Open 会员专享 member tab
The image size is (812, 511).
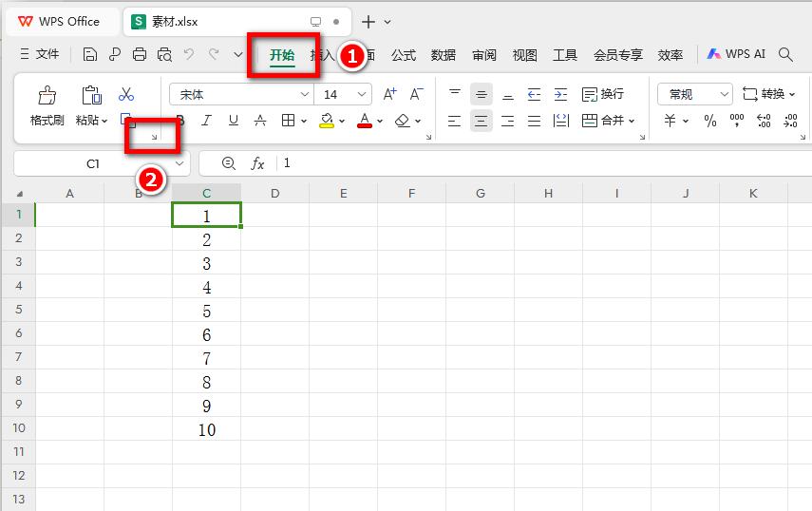618,55
